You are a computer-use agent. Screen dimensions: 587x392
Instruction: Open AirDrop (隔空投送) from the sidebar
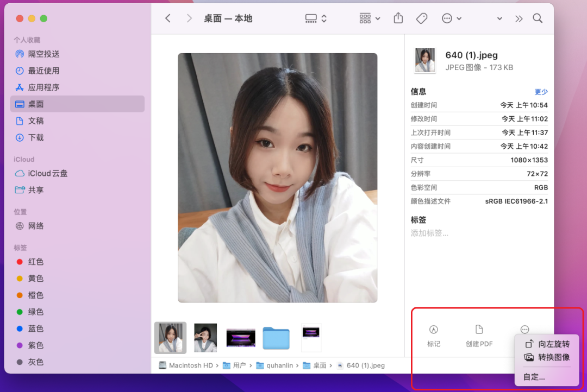[x=43, y=54]
